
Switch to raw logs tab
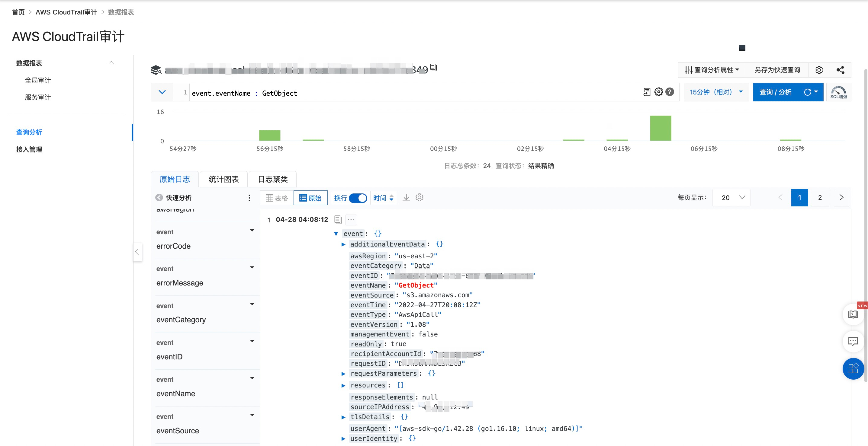tap(175, 179)
